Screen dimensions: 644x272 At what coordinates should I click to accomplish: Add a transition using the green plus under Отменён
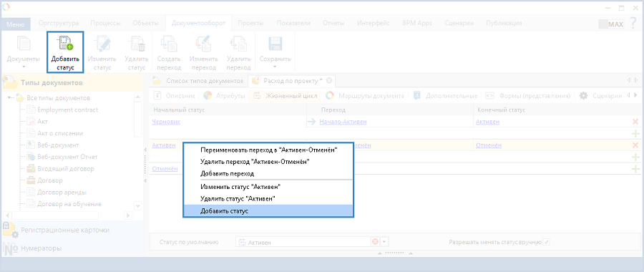[x=635, y=169]
